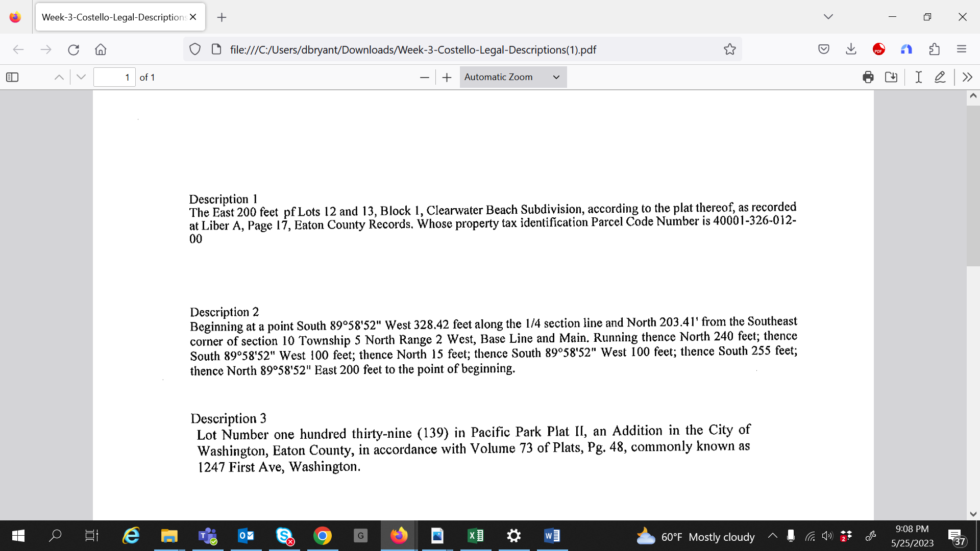Open the PDF extension icon
The width and height of the screenshot is (980, 551).
(879, 49)
